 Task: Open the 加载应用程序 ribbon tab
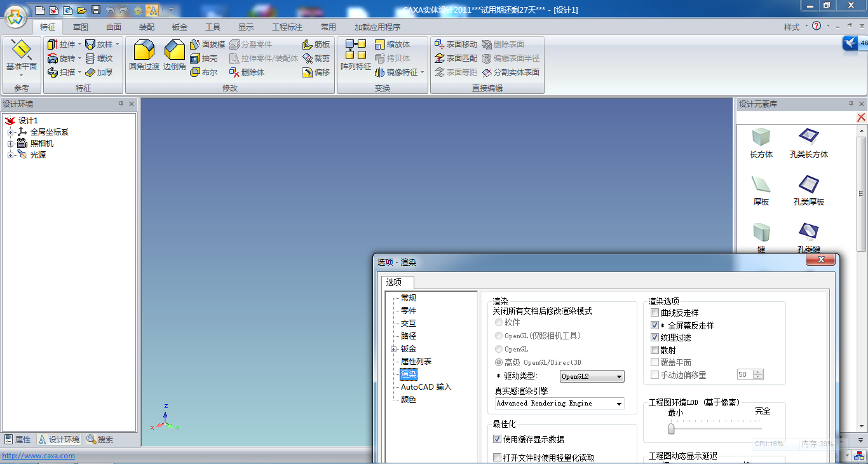click(x=377, y=27)
